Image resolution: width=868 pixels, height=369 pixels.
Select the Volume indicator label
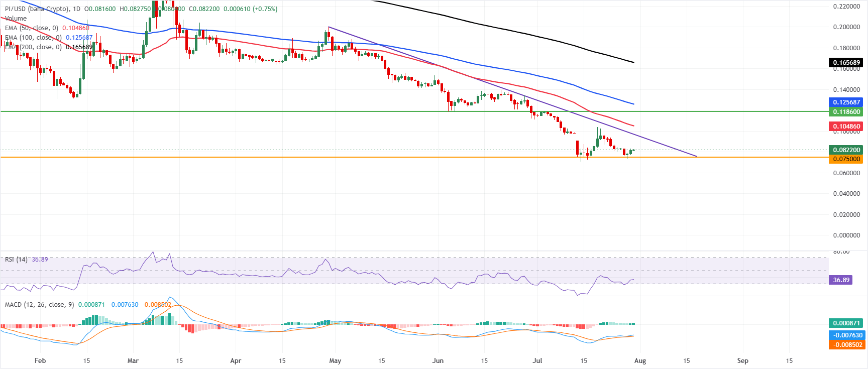(16, 19)
